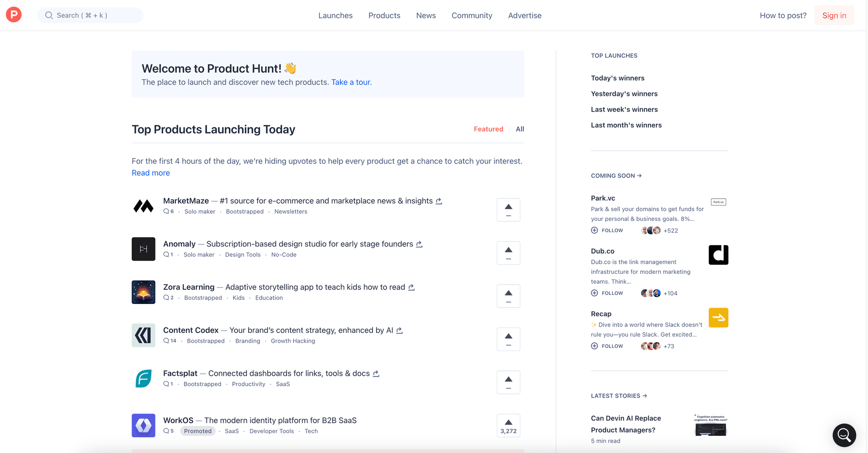This screenshot has width=868, height=453.
Task: Open the Productivity tag on Factsplat
Action: tap(249, 384)
